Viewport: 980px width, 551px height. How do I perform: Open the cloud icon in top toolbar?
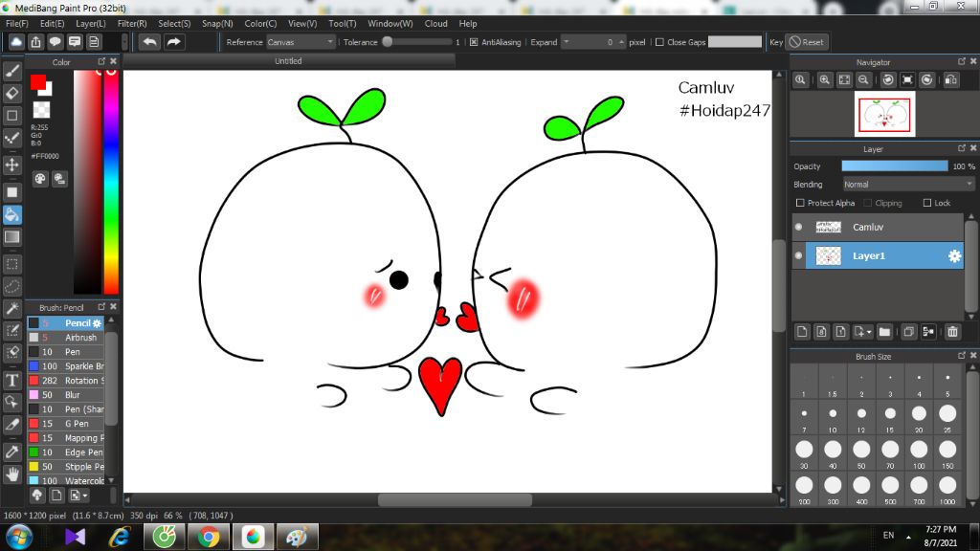pyautogui.click(x=16, y=42)
